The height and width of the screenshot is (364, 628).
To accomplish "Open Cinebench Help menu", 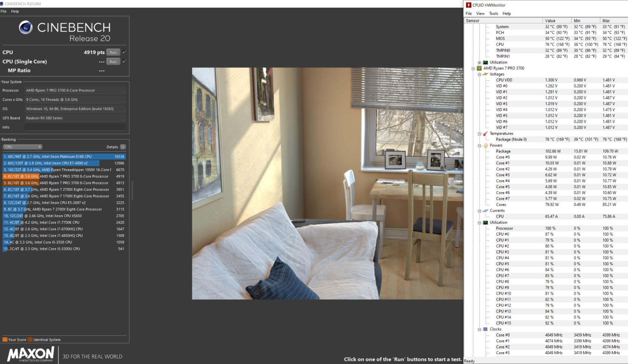I will [15, 11].
